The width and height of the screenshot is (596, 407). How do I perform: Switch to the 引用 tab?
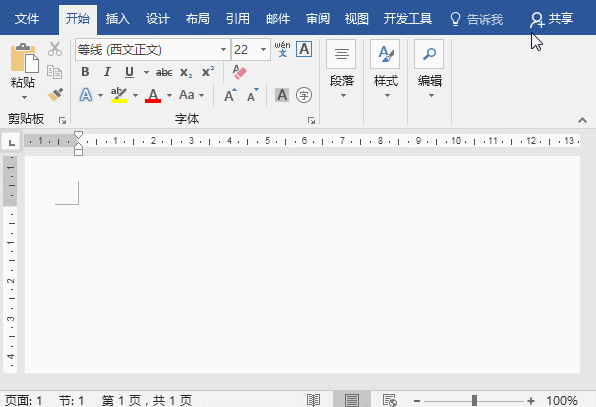click(238, 19)
